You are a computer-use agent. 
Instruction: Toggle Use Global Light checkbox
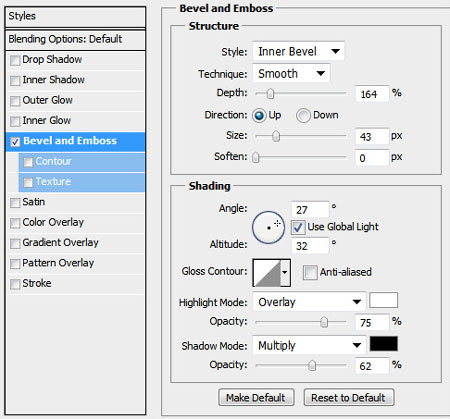coord(297,227)
